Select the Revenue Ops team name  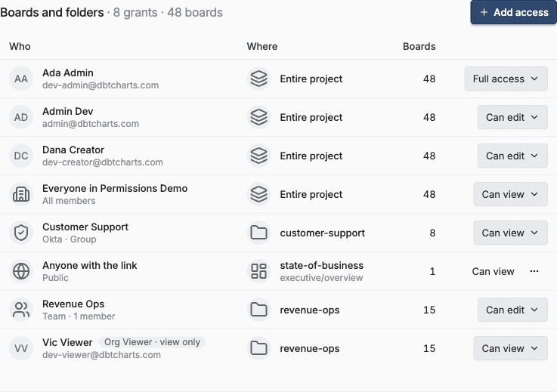(x=73, y=304)
